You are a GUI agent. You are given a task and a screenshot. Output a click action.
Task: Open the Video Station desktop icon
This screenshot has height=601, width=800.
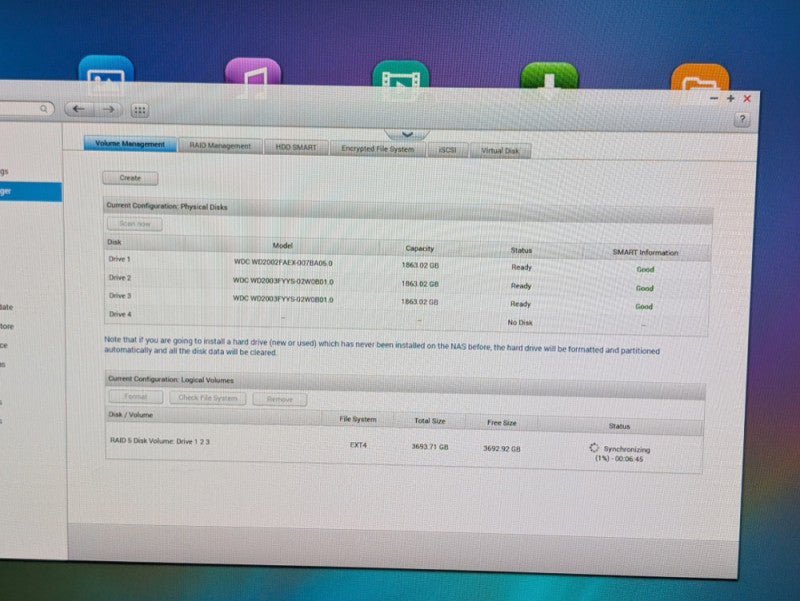coord(401,80)
